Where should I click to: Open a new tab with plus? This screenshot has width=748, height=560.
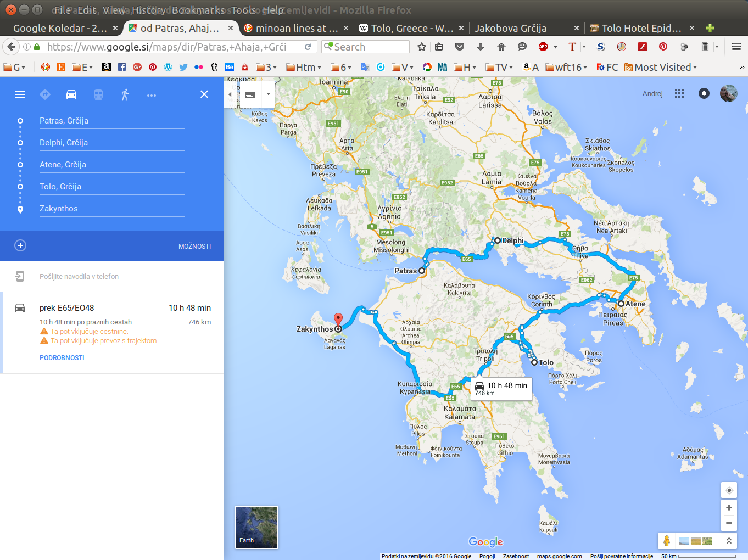click(x=710, y=28)
